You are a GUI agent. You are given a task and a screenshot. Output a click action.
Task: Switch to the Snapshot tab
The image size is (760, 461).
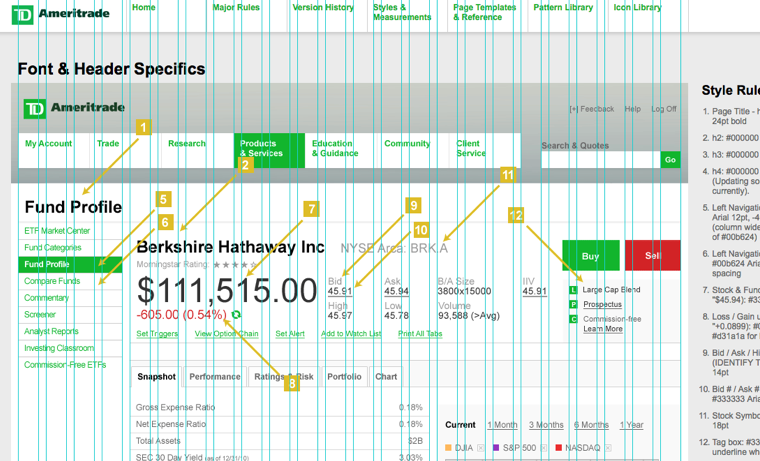pos(157,377)
